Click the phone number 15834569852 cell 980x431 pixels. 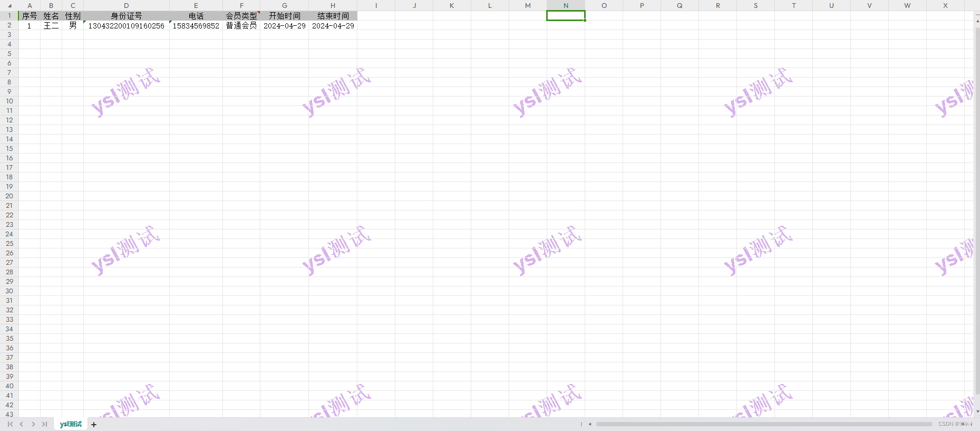(x=196, y=25)
